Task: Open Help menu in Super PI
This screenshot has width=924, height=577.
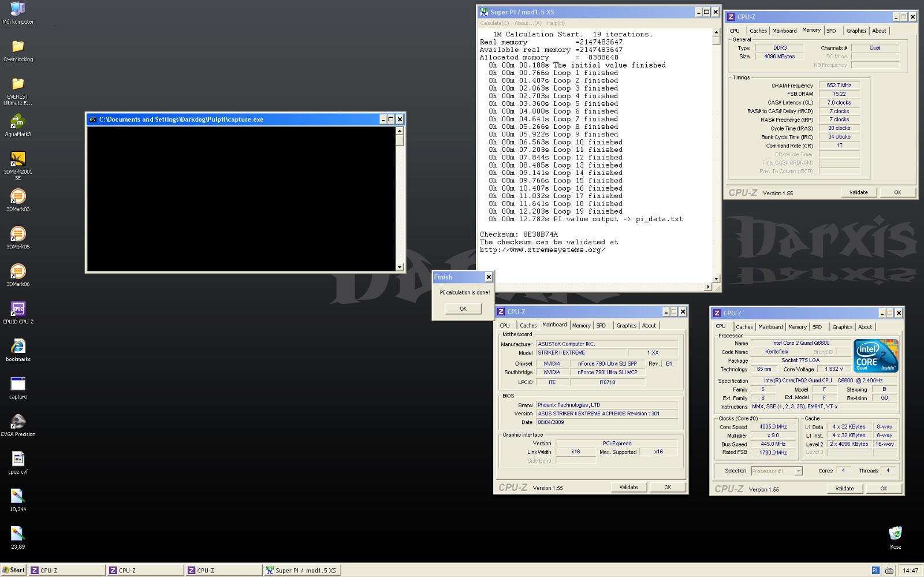Action: [556, 23]
